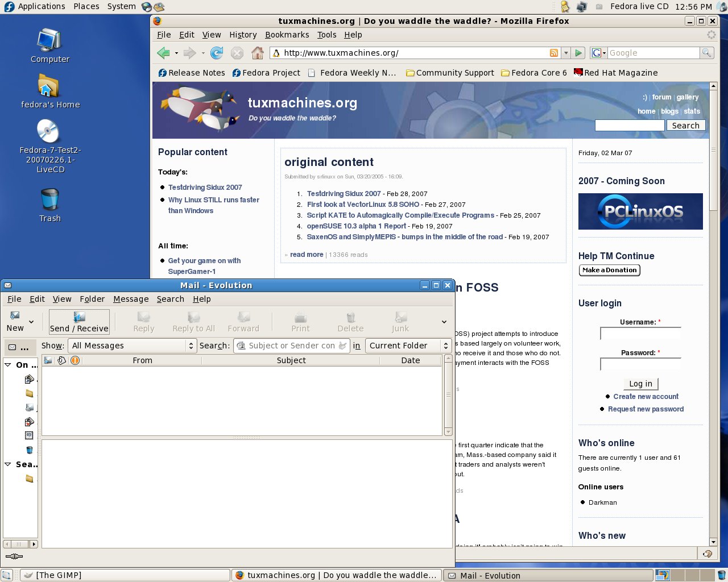
Task: Open the Search menu in Evolution
Action: (x=171, y=299)
